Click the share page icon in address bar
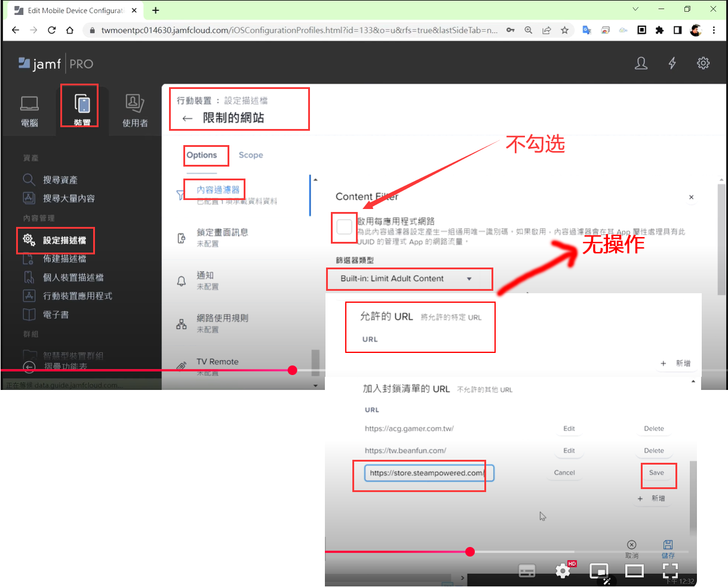 [546, 30]
